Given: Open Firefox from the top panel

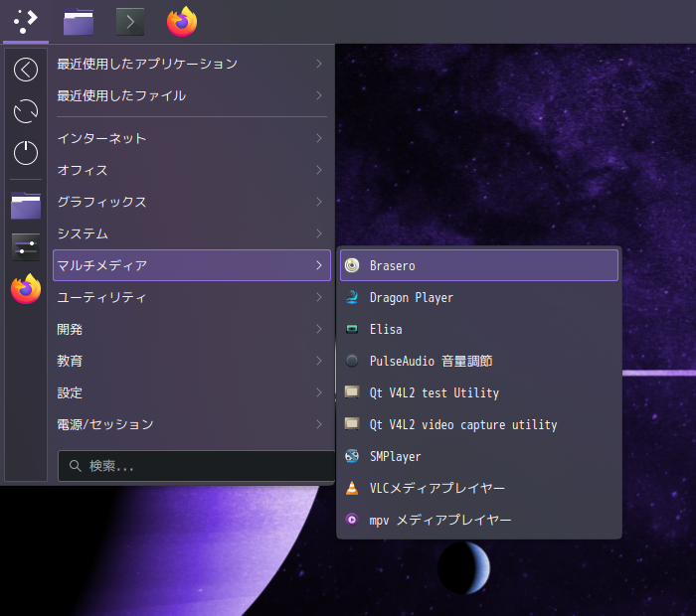Looking at the screenshot, I should (x=182, y=22).
